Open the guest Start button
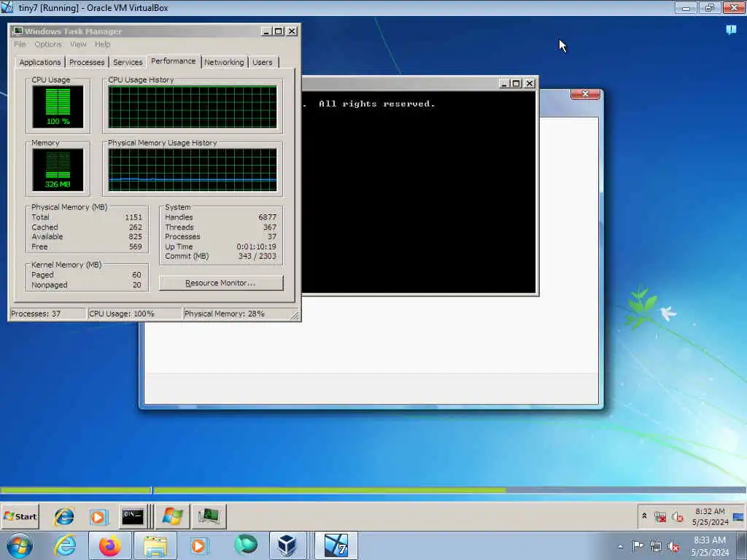The width and height of the screenshot is (747, 560). [x=20, y=517]
